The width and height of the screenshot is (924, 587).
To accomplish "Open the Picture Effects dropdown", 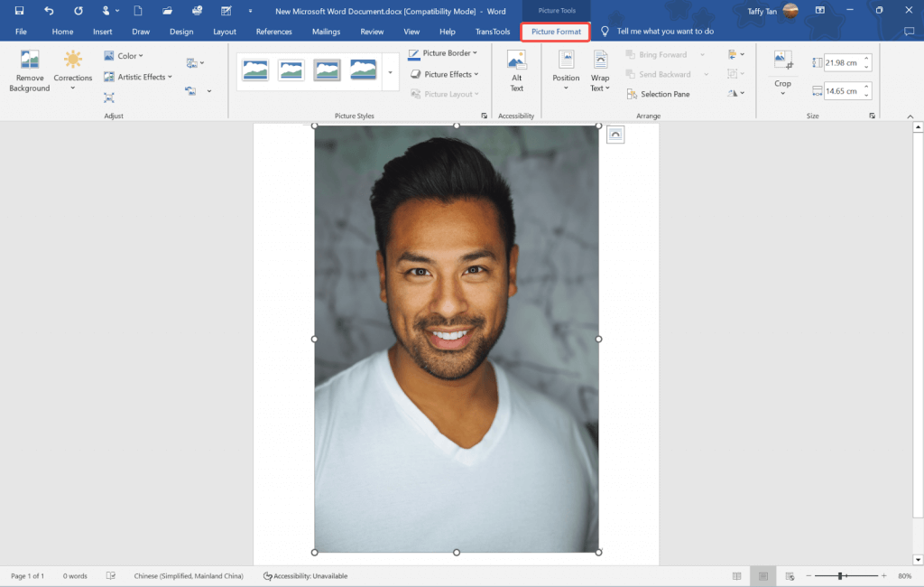I will [444, 74].
